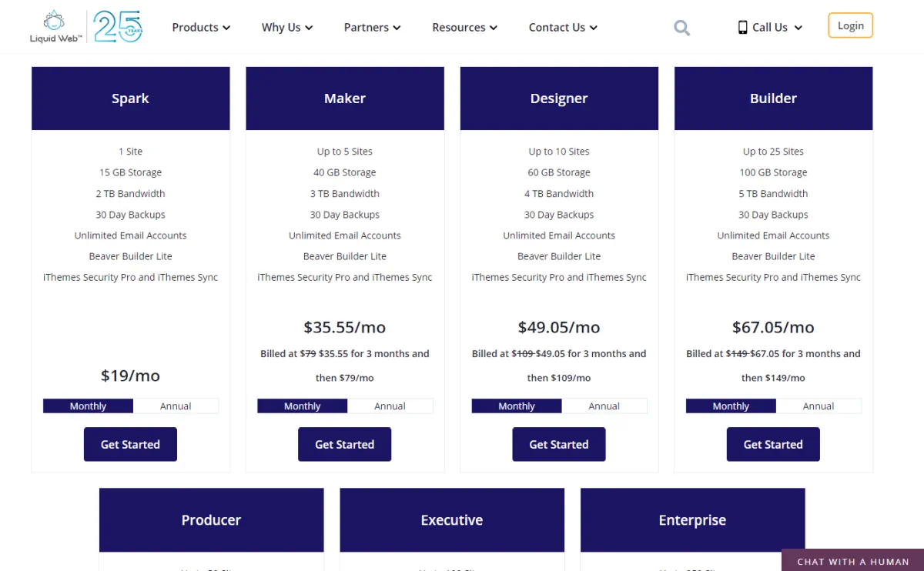Switch Spark plan to Annual billing
This screenshot has height=571, width=924.
[x=176, y=406]
